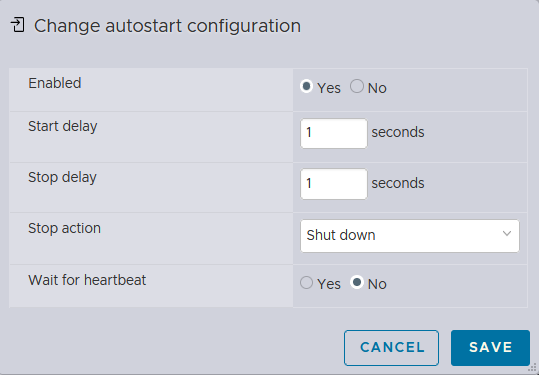Click the Start delay seconds field

(334, 133)
